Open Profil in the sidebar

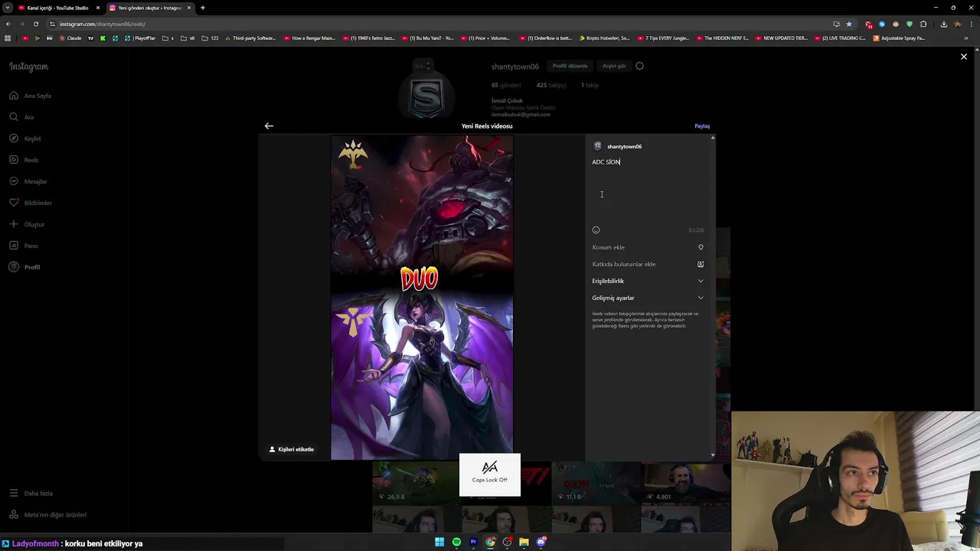24,267
